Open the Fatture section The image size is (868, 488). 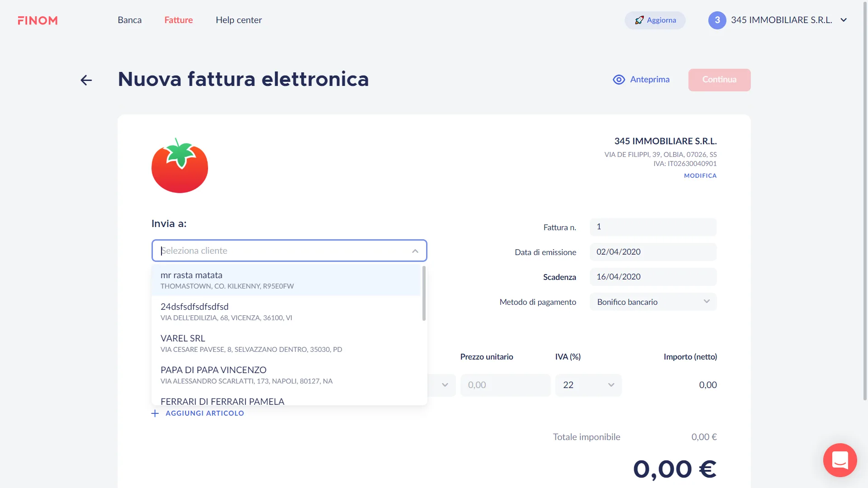179,20
